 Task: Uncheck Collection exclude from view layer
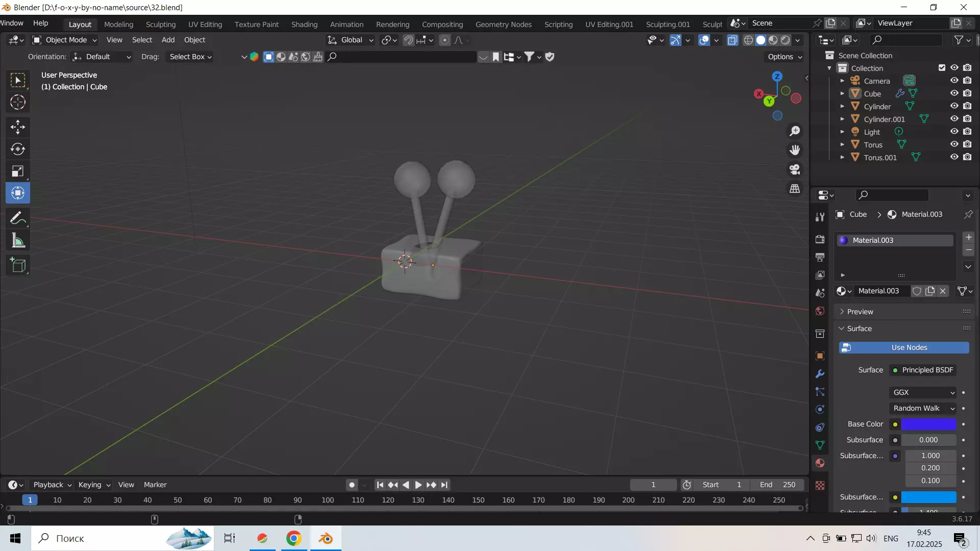[942, 68]
